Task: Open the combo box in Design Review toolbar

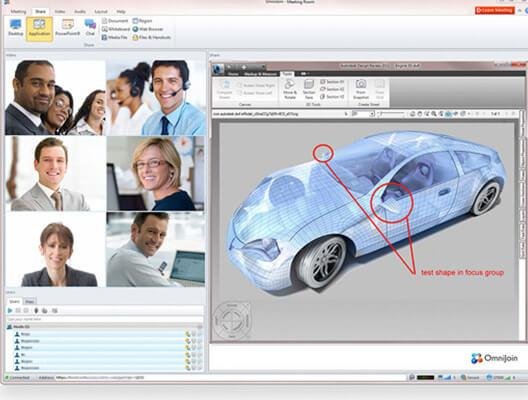Action: [x=363, y=114]
